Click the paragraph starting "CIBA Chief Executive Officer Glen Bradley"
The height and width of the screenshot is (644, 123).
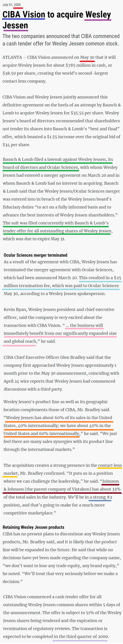[61, 373]
